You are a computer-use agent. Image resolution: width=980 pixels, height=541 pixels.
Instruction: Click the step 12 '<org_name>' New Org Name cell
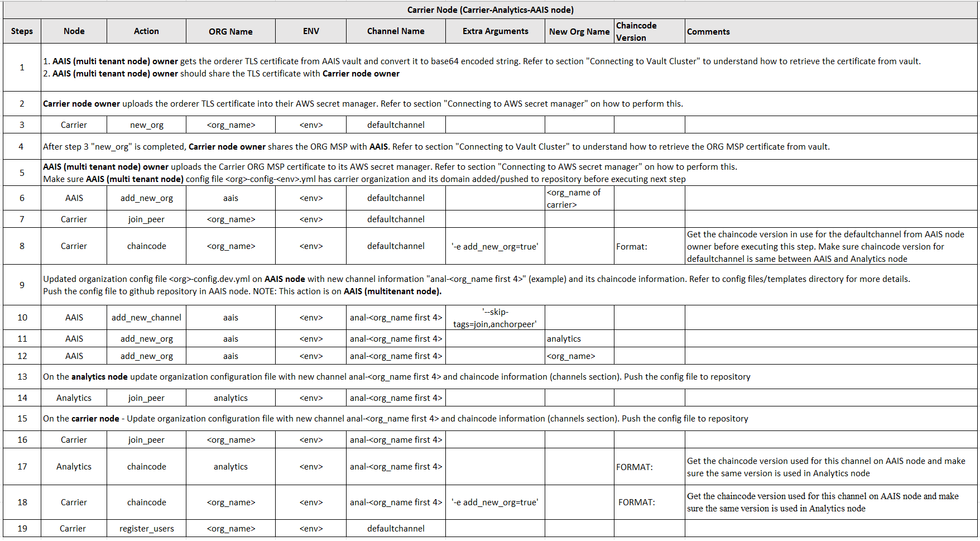[579, 356]
